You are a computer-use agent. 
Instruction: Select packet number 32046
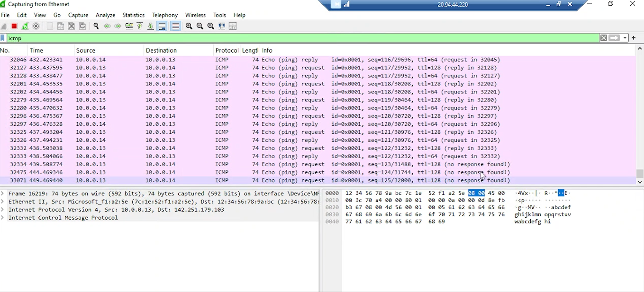(317, 60)
